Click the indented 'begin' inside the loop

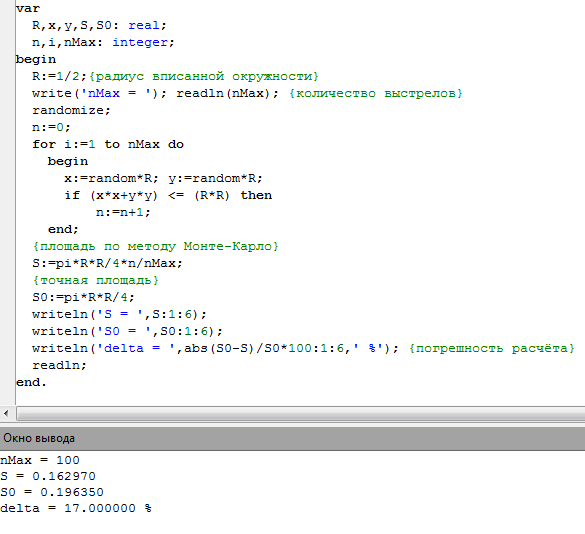(x=68, y=161)
